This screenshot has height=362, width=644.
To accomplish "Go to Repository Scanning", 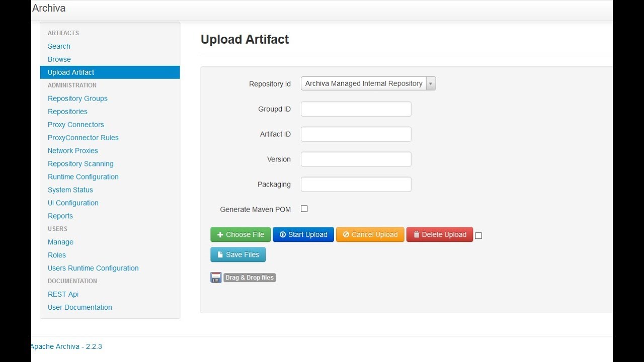I will pyautogui.click(x=80, y=164).
